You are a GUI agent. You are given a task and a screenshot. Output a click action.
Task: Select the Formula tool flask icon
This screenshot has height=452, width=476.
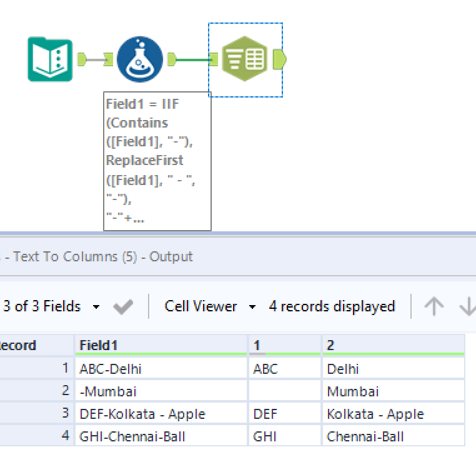click(139, 59)
